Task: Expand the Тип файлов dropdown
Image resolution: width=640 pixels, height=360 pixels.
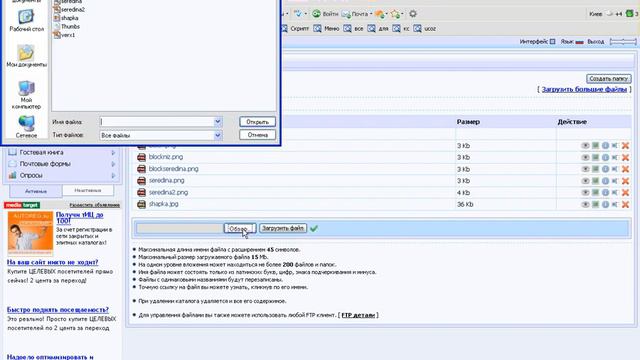Action: pos(218,135)
